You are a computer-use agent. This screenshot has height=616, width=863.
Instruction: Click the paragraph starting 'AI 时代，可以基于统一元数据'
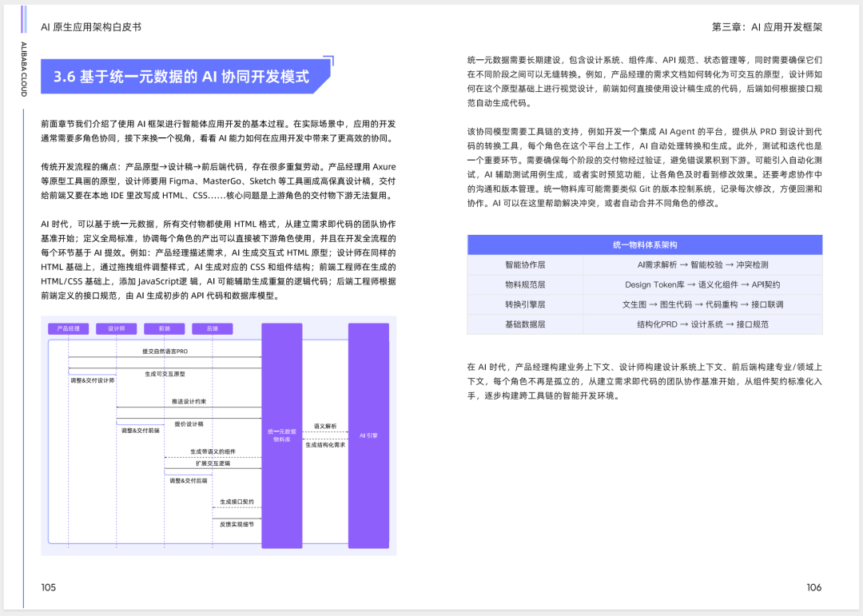click(x=218, y=260)
